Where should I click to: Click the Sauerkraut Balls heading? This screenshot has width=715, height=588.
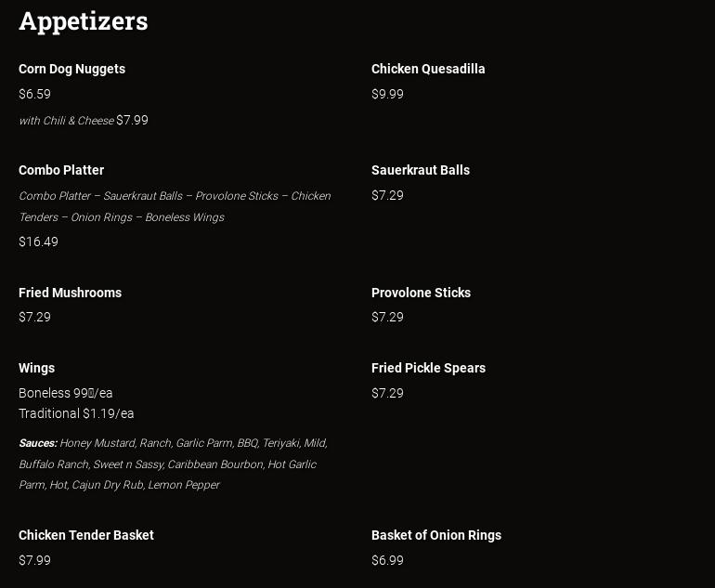click(421, 171)
